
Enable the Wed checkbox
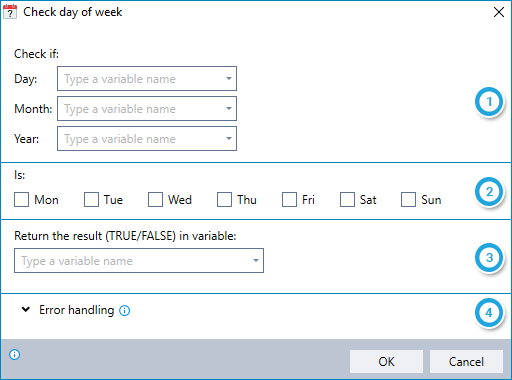pos(155,200)
